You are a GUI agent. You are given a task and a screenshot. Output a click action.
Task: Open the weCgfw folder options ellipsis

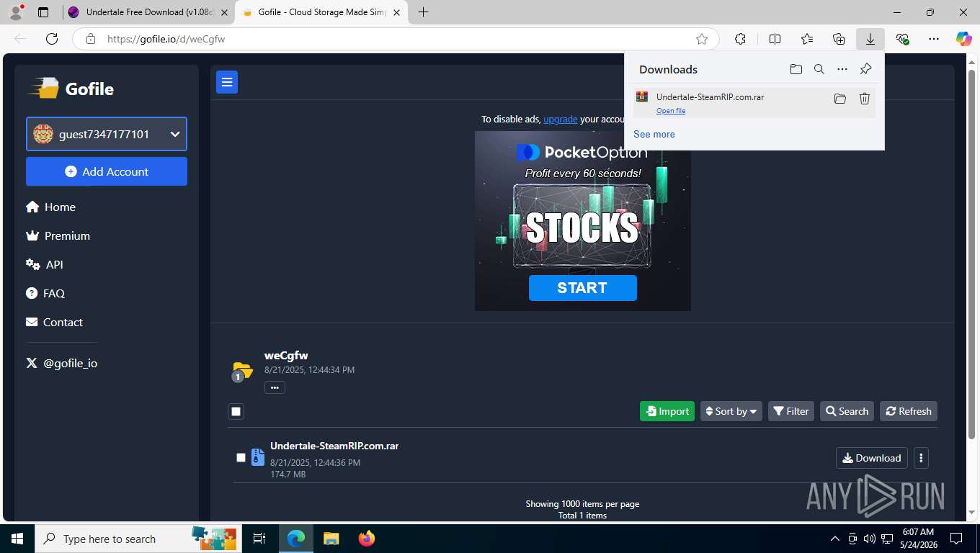pyautogui.click(x=275, y=387)
